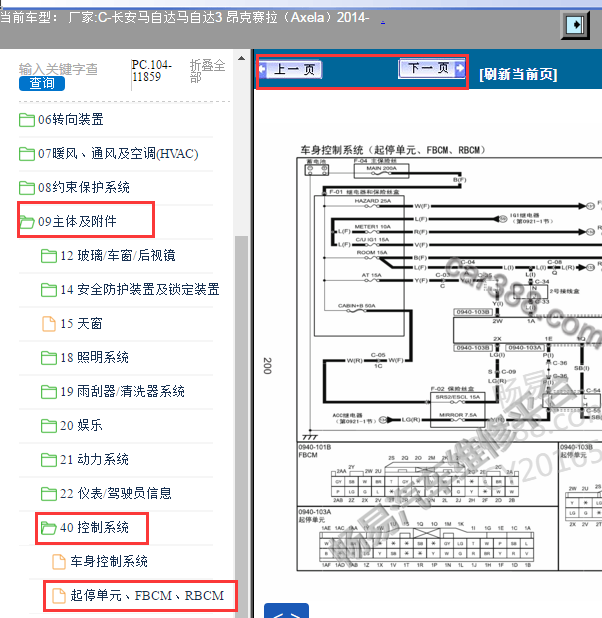
Task: Click the small link after 2014- in header
Action: (x=383, y=21)
